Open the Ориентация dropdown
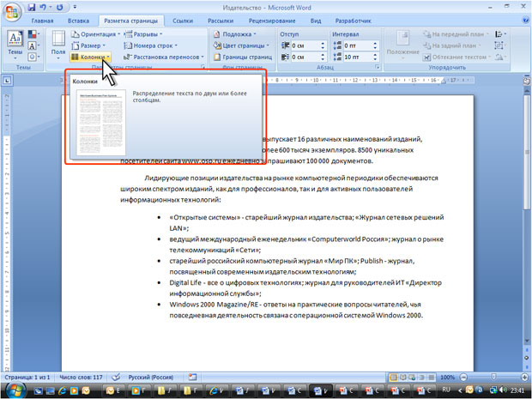The height and width of the screenshot is (399, 532). (x=96, y=34)
